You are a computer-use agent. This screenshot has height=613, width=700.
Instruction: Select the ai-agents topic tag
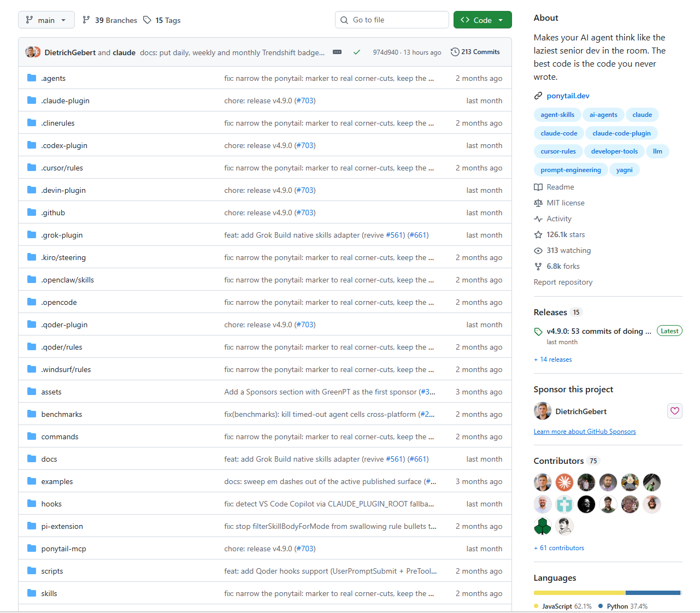[x=603, y=115]
